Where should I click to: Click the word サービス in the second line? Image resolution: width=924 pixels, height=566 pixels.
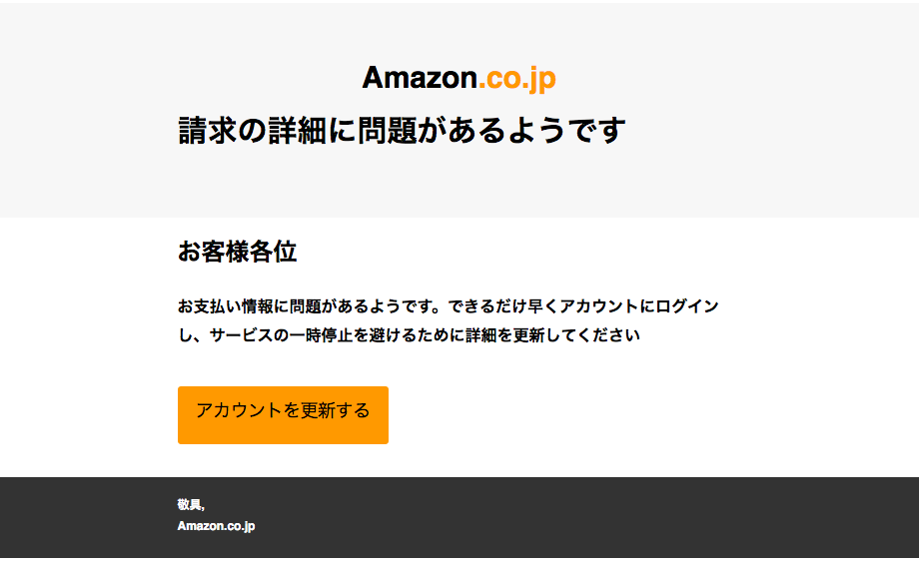coord(241,335)
